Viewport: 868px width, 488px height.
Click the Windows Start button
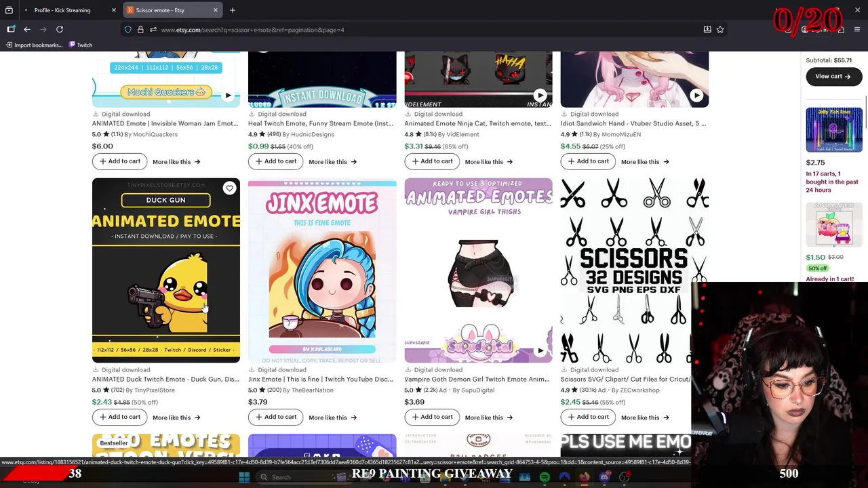244,477
